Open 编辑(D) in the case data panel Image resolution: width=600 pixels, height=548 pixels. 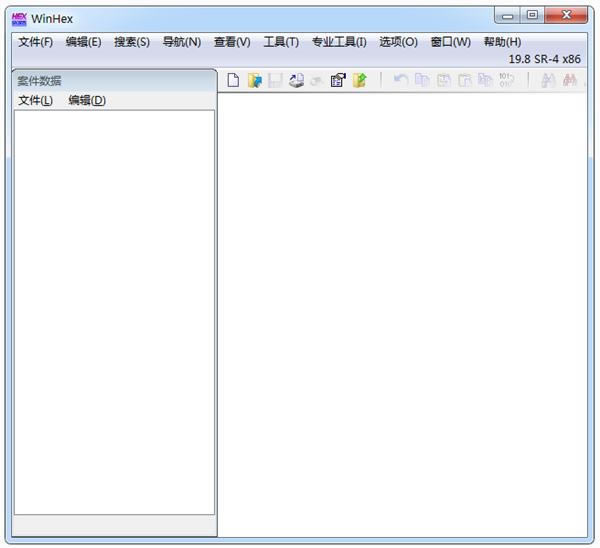pos(87,100)
